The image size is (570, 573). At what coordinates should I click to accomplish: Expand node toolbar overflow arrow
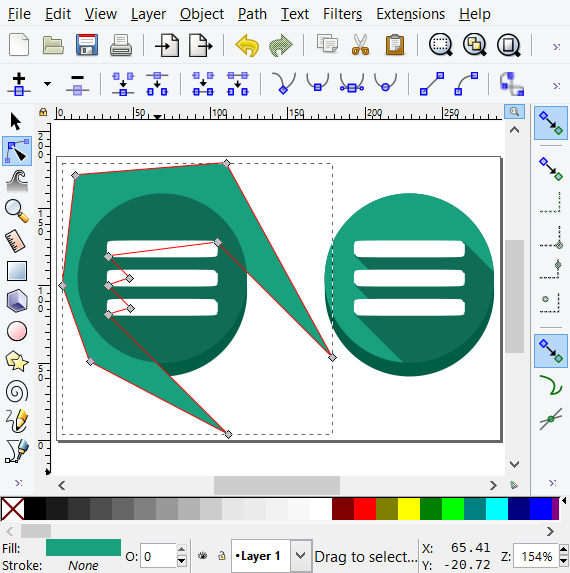(556, 86)
